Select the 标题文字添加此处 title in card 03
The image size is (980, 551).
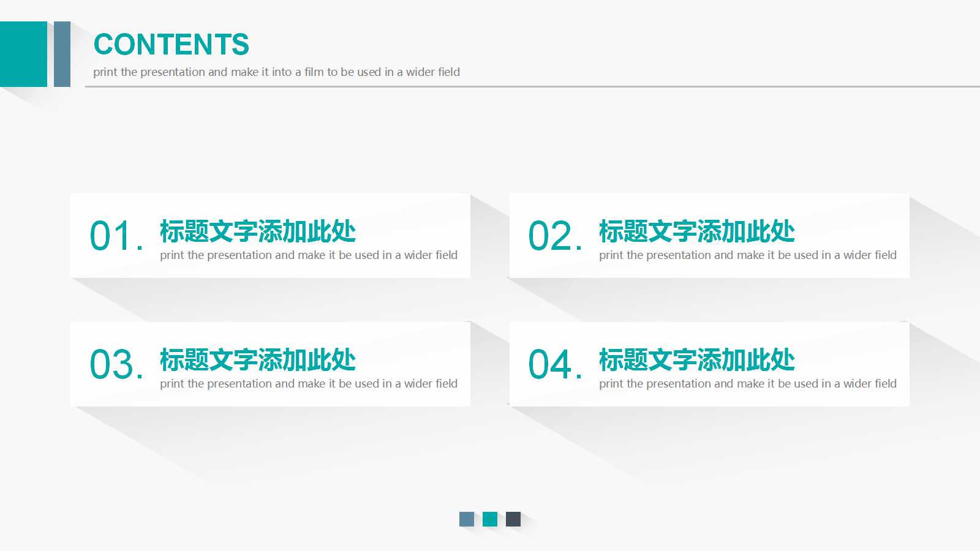257,361
